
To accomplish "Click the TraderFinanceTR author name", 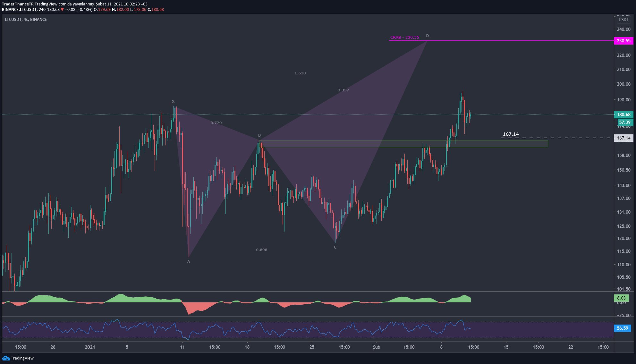I will click(17, 4).
